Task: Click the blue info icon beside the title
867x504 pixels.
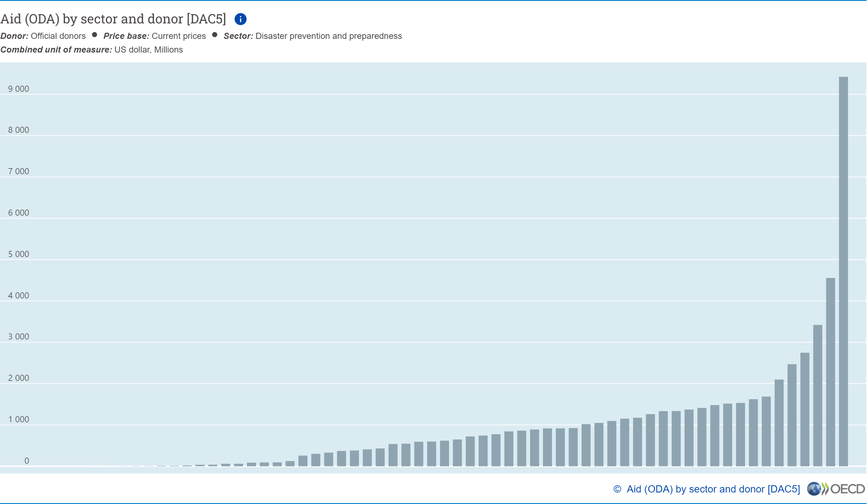Action: [240, 19]
